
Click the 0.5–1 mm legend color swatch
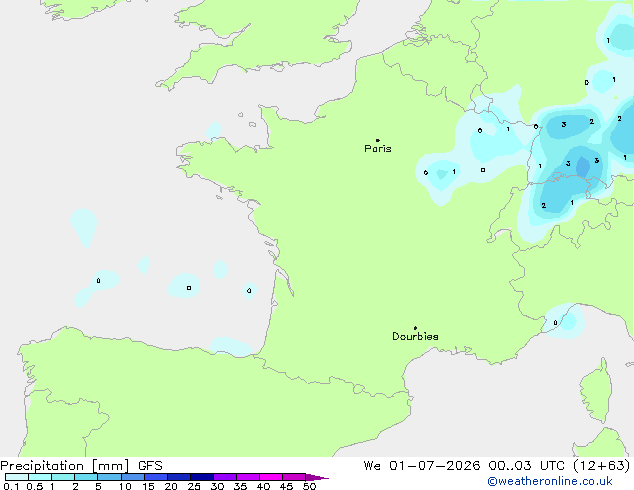40,477
